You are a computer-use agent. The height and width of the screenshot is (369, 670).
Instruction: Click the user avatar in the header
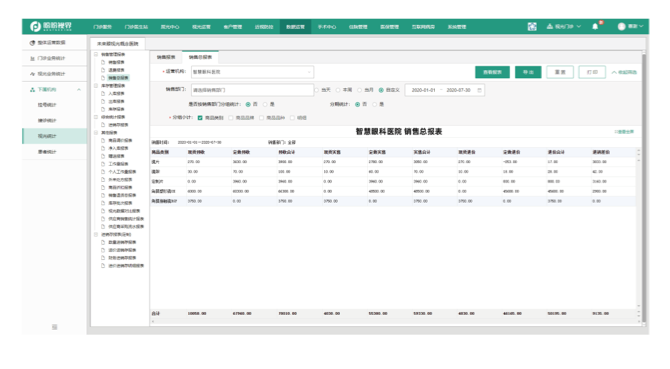[x=621, y=26]
